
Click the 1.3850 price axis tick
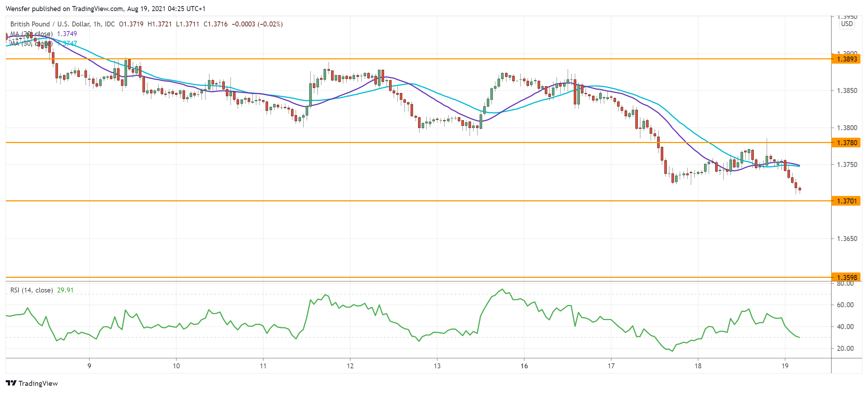847,91
